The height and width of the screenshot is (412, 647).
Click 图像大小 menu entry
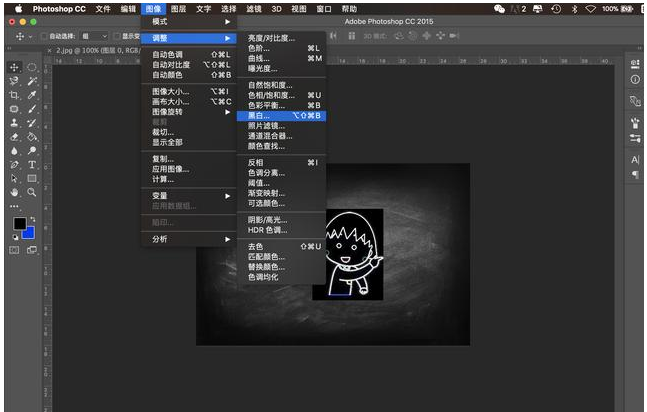point(170,91)
